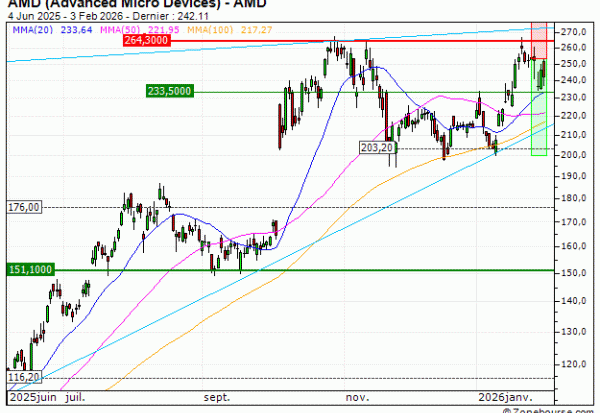Click the 240,0 price axis label

pyautogui.click(x=573, y=80)
